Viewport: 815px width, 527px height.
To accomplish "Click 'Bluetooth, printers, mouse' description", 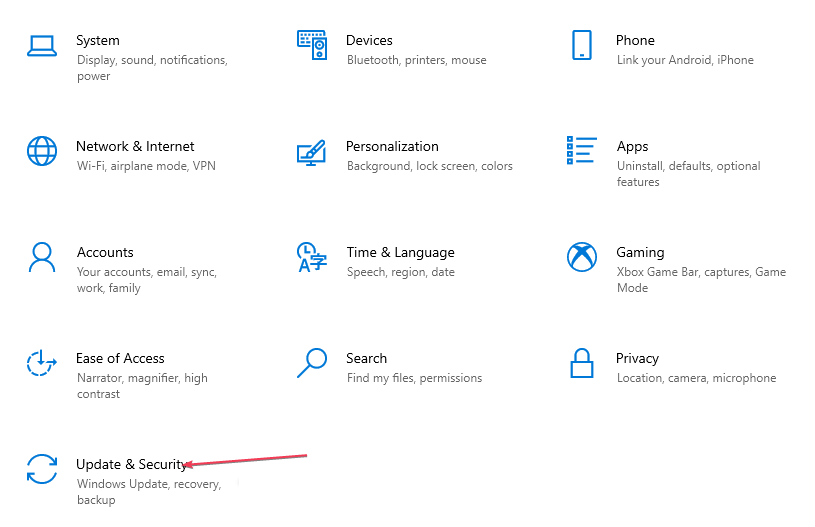I will click(x=417, y=60).
